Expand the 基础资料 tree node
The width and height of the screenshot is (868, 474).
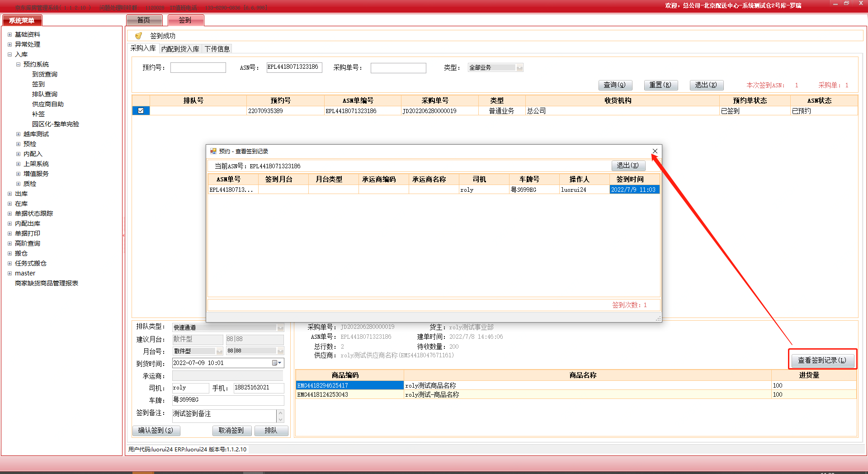(9, 34)
